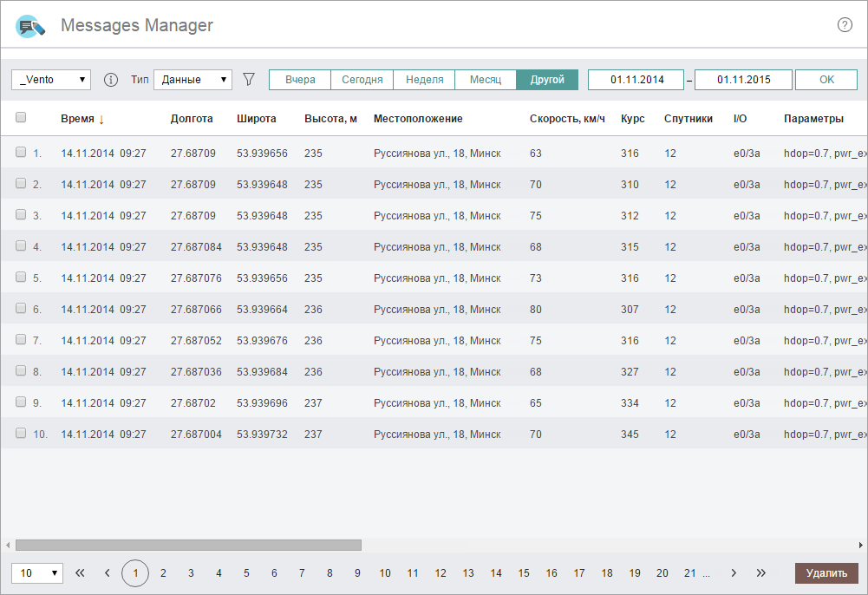Jump to last page arrow

[761, 573]
